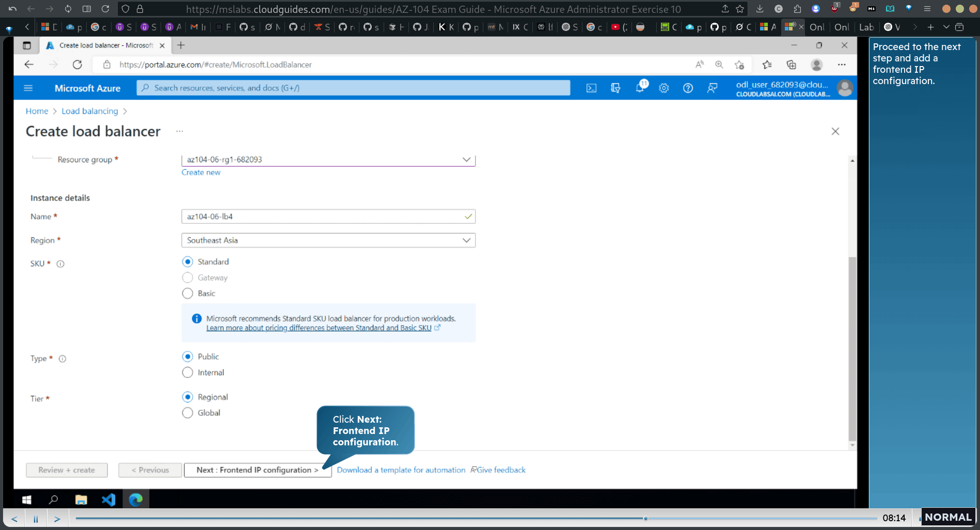Screen dimensions: 980x530
Task: Click the Edge read aloud icon
Action: coord(700,65)
